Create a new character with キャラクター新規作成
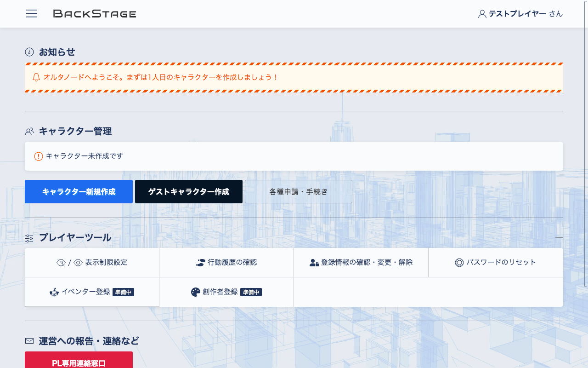This screenshot has height=368, width=588. pyautogui.click(x=79, y=191)
